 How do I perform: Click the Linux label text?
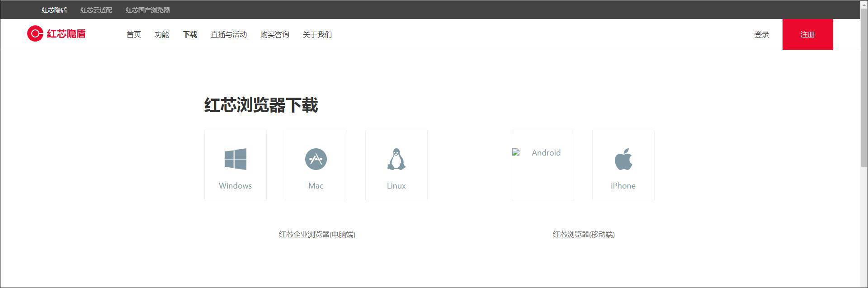click(396, 186)
